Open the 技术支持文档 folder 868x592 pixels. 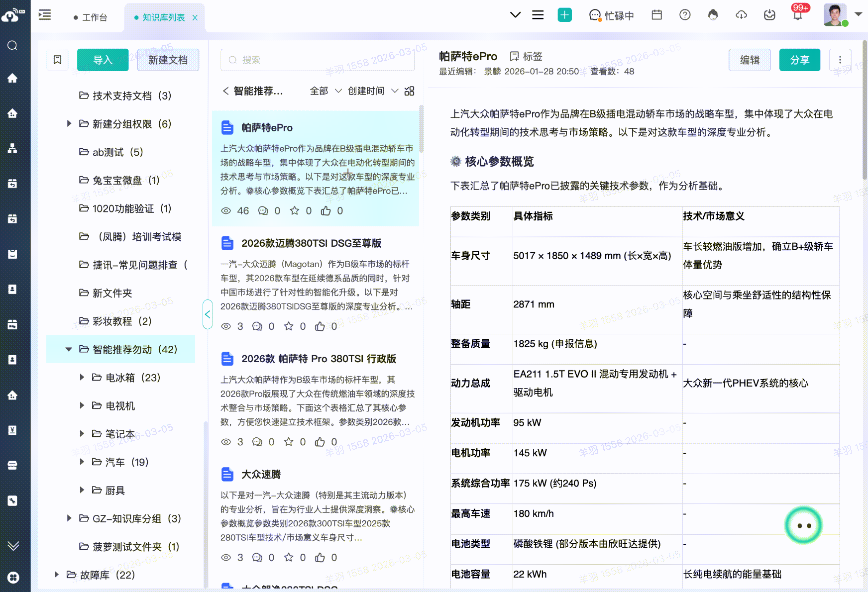pos(125,96)
